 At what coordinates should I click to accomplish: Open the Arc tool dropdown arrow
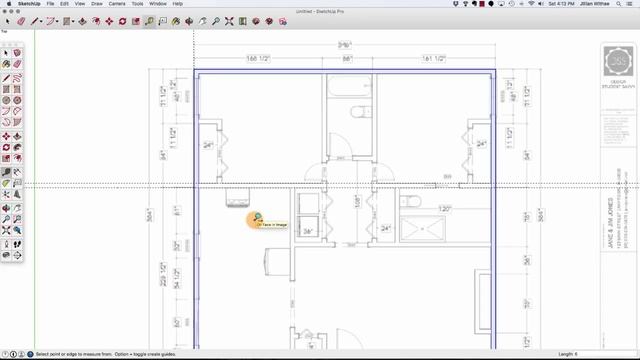tap(57, 22)
